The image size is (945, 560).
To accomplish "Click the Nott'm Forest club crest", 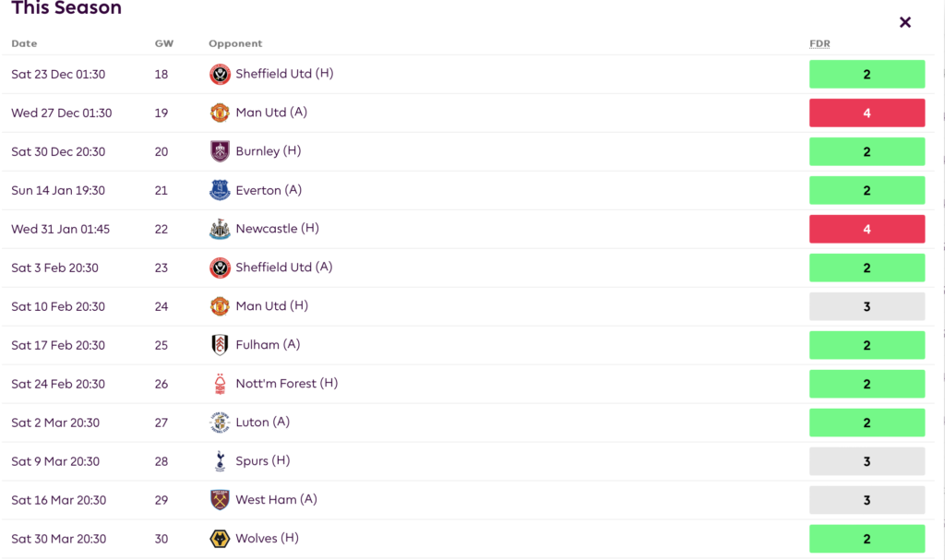I will [x=220, y=384].
